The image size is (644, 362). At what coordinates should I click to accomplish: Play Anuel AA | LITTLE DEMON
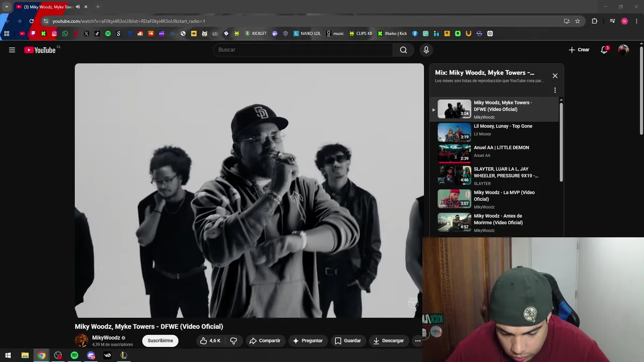[x=495, y=153]
